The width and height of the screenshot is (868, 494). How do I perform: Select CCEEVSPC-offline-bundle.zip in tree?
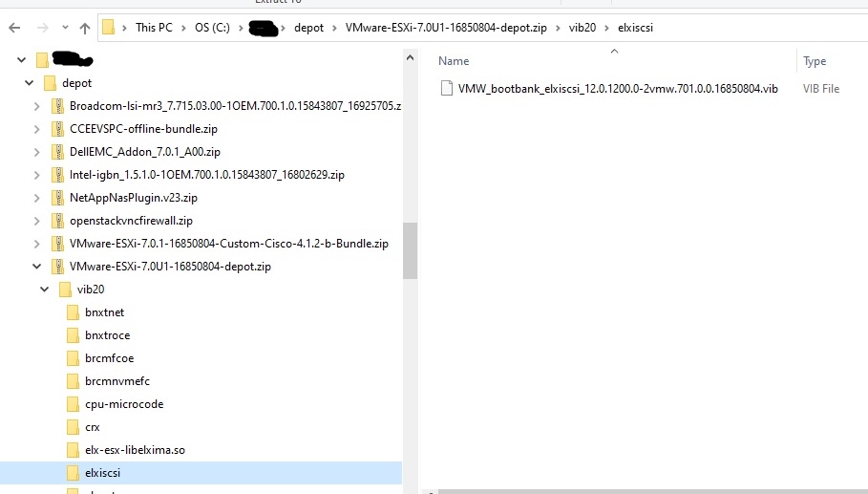[143, 129]
